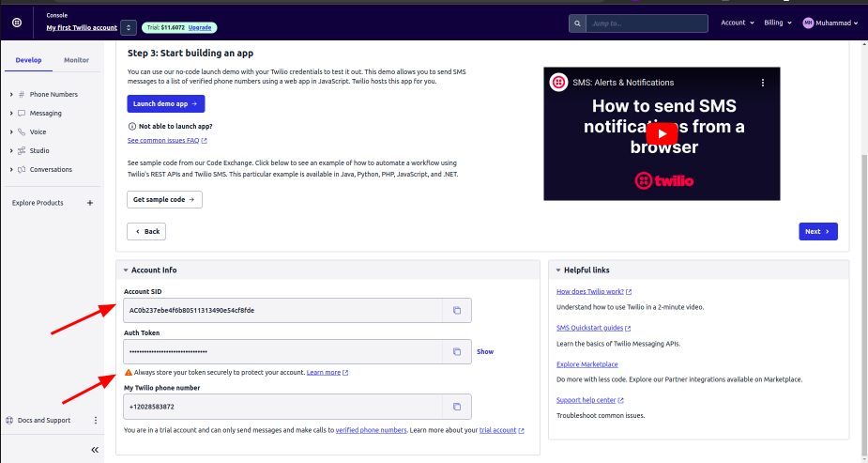Click the Twilio console home logo icon
This screenshot has width=868, height=463.
17,23
